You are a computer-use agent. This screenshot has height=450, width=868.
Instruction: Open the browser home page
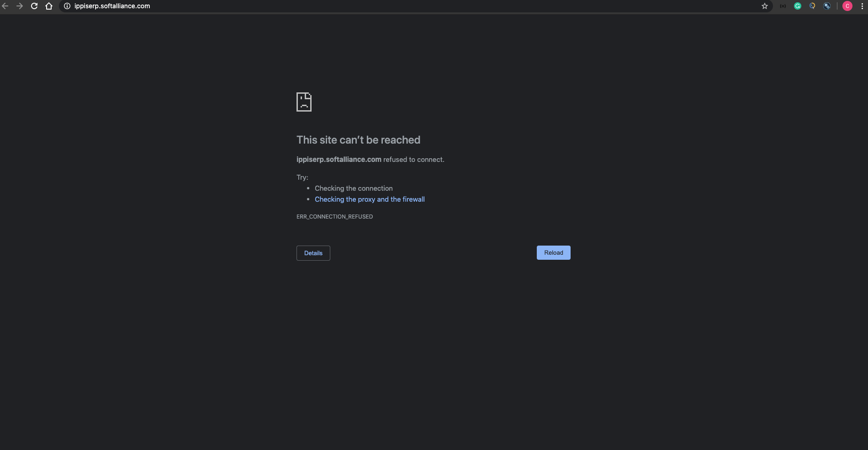(x=49, y=6)
